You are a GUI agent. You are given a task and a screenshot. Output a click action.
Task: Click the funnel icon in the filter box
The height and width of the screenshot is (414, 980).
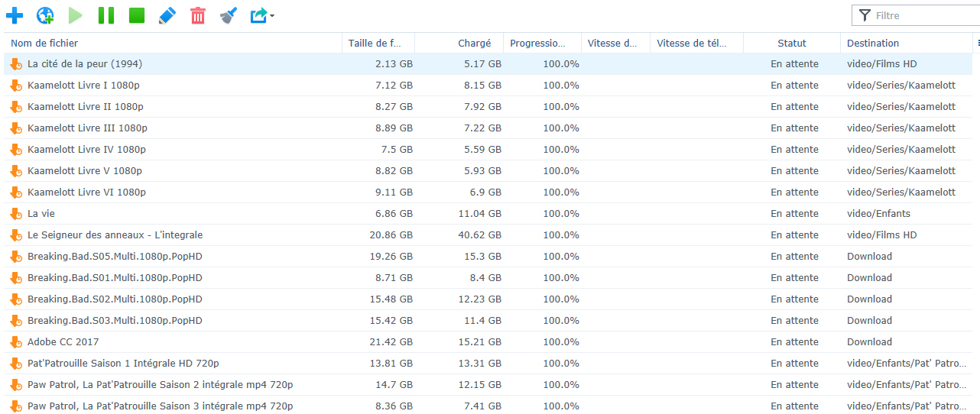click(865, 15)
